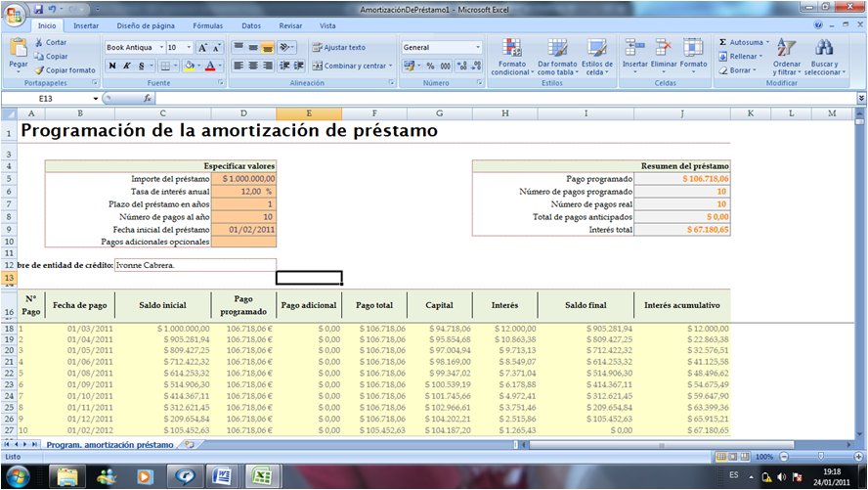Screen dimensions: 868x490
Task: Open text orientation options
Action: pyautogui.click(x=286, y=48)
